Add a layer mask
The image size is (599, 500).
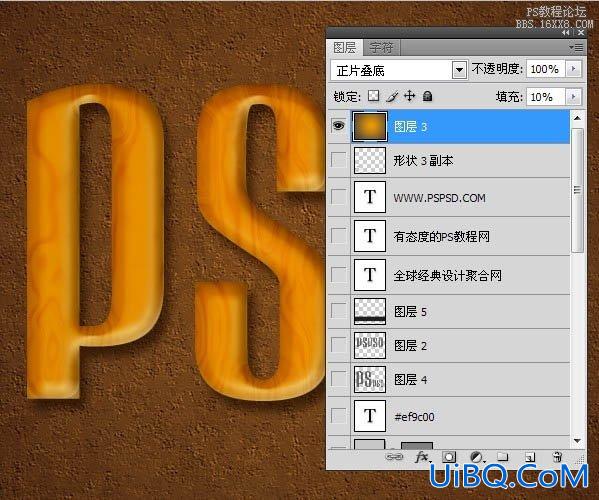pos(449,456)
